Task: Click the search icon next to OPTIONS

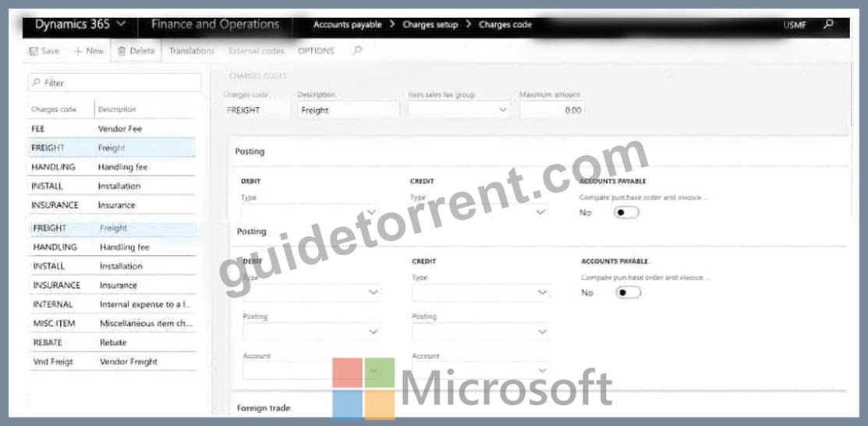Action: 358,51
